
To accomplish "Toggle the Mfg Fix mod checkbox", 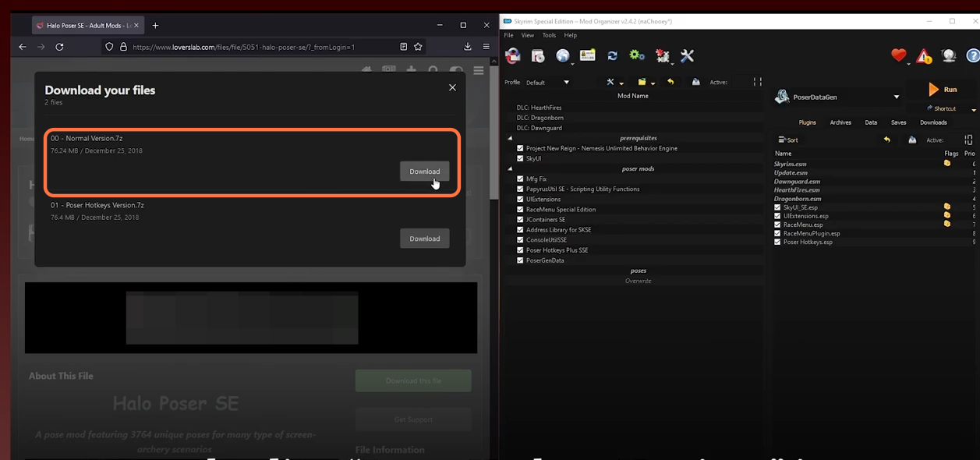I will (x=520, y=179).
